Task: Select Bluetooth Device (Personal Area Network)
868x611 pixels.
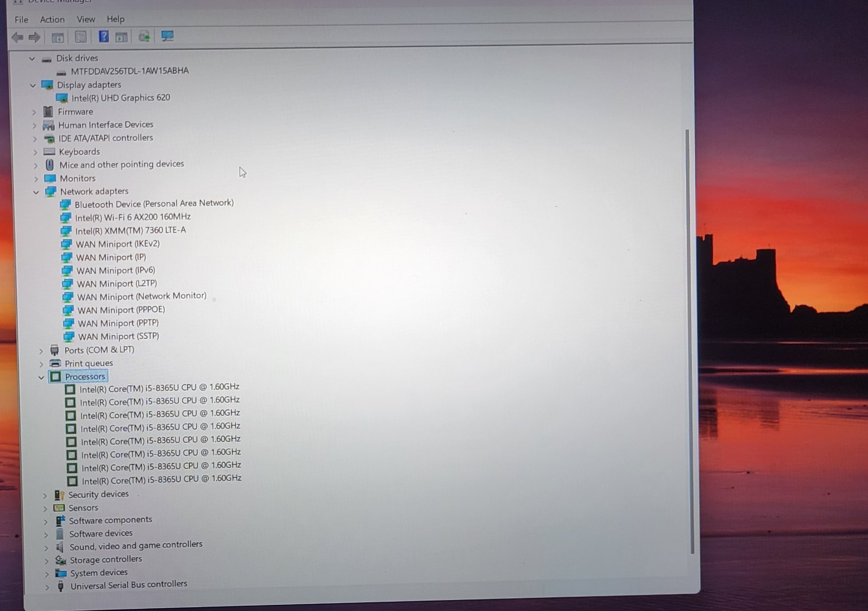Action: (x=154, y=203)
